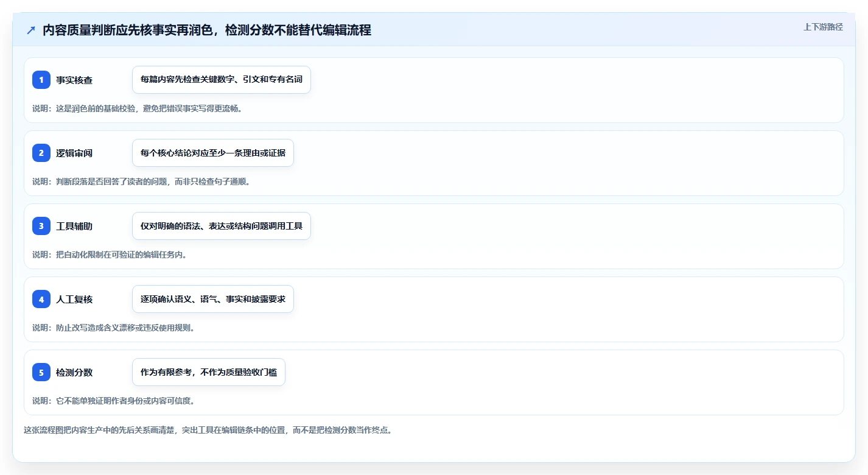This screenshot has width=868, height=475.
Task: Click the 每个核心结论对应至少一条理由或证据 chip
Action: pyautogui.click(x=213, y=153)
